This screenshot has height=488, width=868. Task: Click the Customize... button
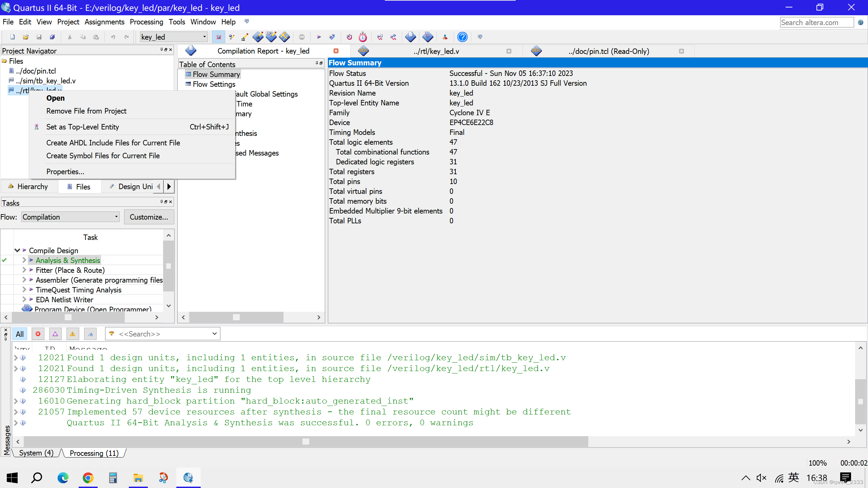click(x=149, y=217)
